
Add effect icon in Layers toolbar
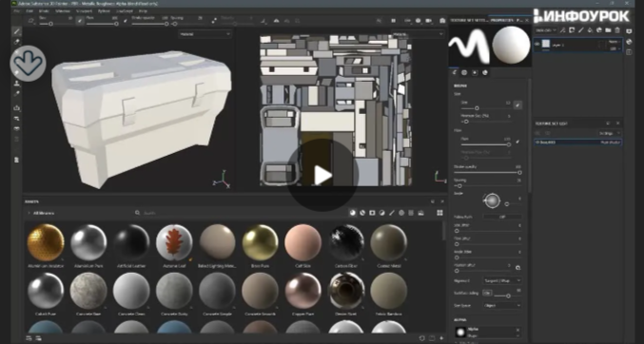pos(563,30)
